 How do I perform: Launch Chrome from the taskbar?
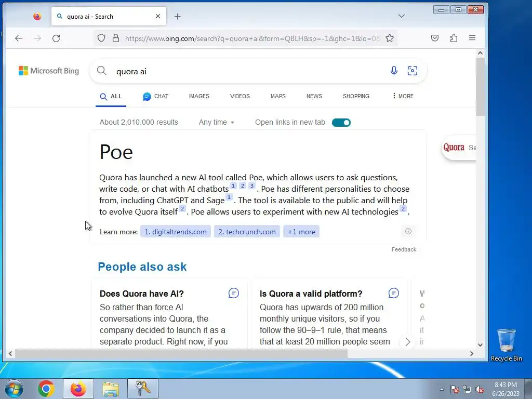pyautogui.click(x=46, y=389)
